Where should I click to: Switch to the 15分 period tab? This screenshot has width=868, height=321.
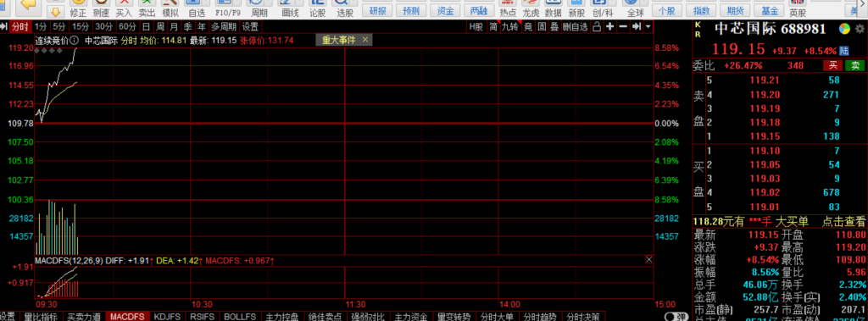81,26
